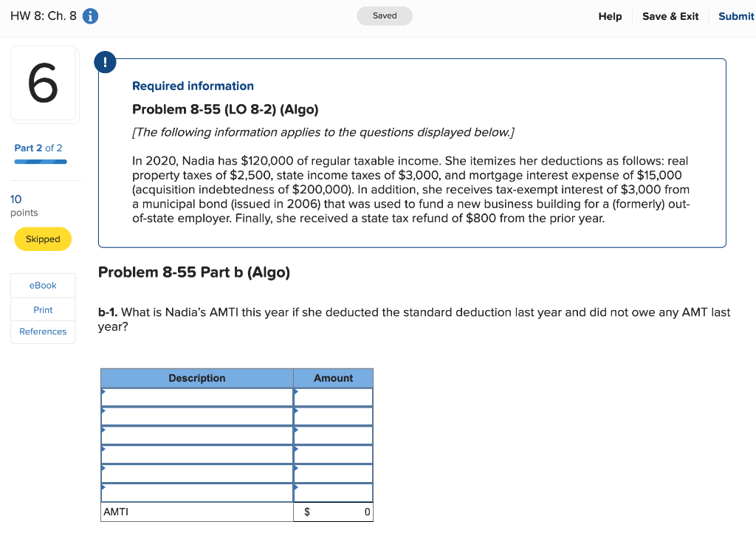The width and height of the screenshot is (756, 533).
Task: Click second row Amount field
Action: (x=333, y=416)
